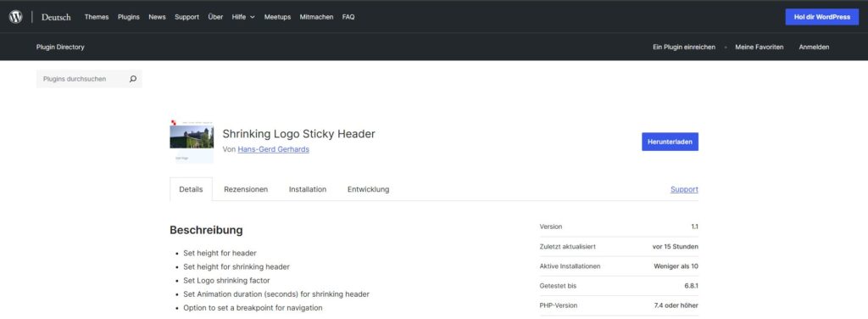Open the Plugin Directory link
The image size is (868, 319).
[60, 47]
